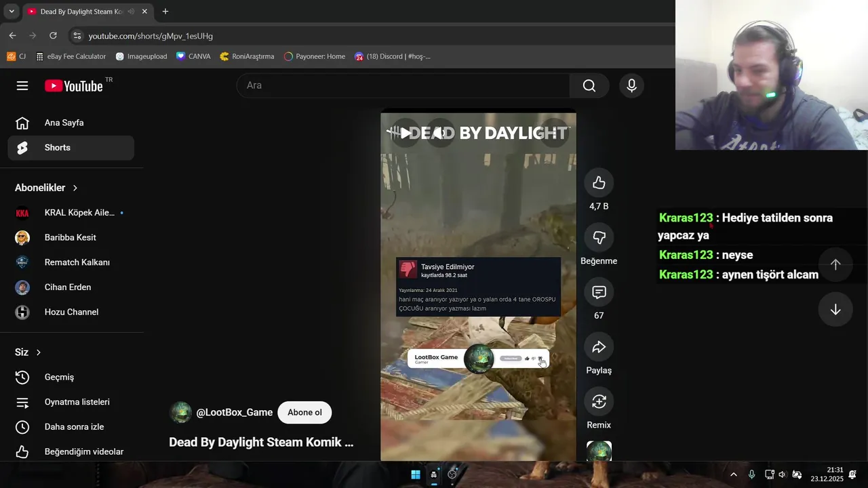Open Rematch Kalkanı channel

[x=71, y=262]
